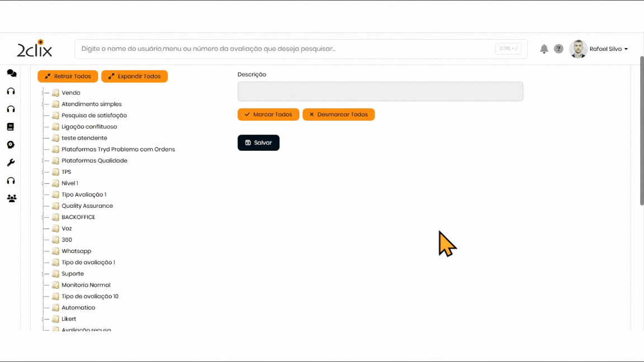Click the book icon in the sidebar
The image size is (644, 362).
pos(11,127)
